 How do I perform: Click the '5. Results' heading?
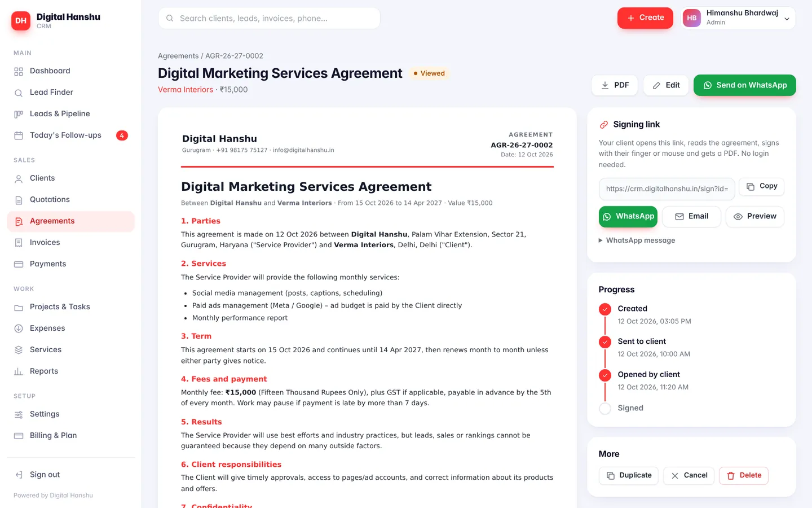(201, 422)
